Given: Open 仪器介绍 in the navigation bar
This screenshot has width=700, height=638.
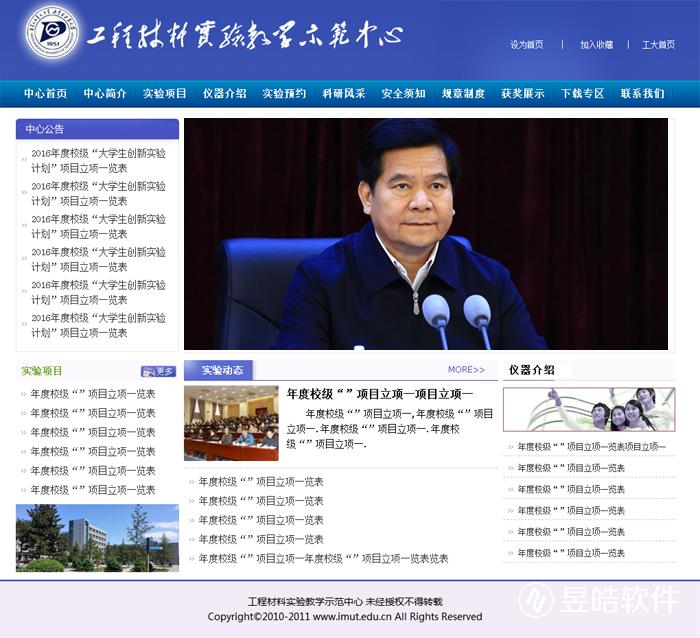Looking at the screenshot, I should pyautogui.click(x=225, y=94).
